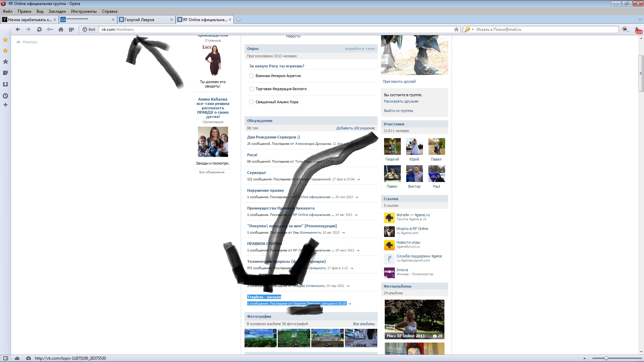
Task: Bookmark this page with address bar star
Action: tap(457, 29)
